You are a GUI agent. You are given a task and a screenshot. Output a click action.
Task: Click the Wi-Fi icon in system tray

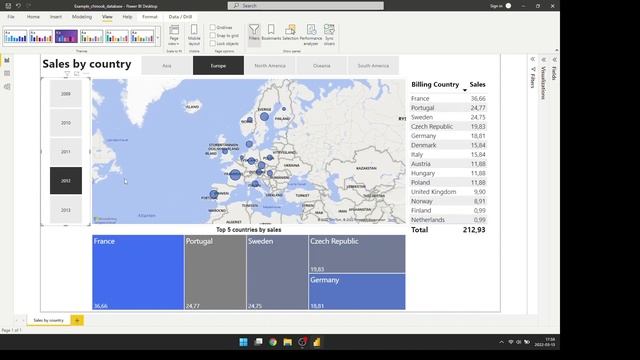coord(511,342)
